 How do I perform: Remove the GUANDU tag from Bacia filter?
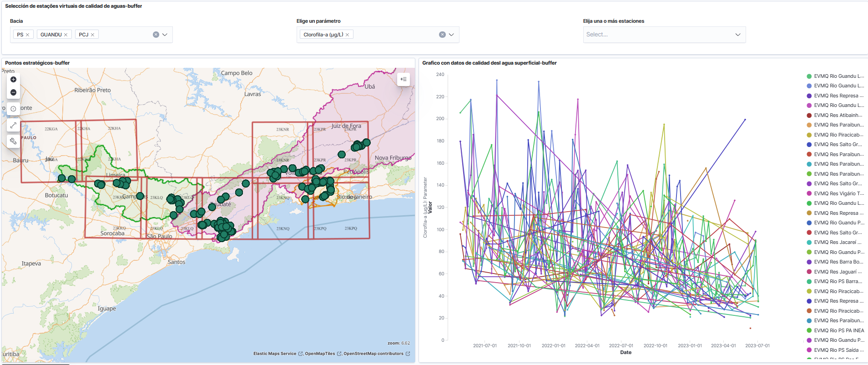(x=66, y=35)
